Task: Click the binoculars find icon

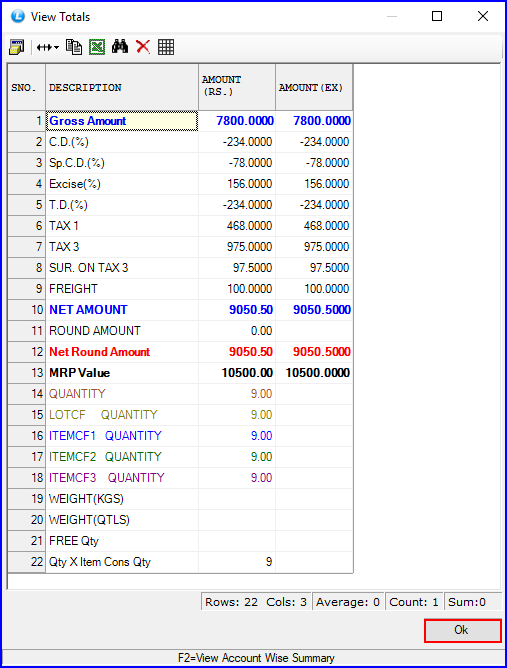Action: pyautogui.click(x=120, y=46)
